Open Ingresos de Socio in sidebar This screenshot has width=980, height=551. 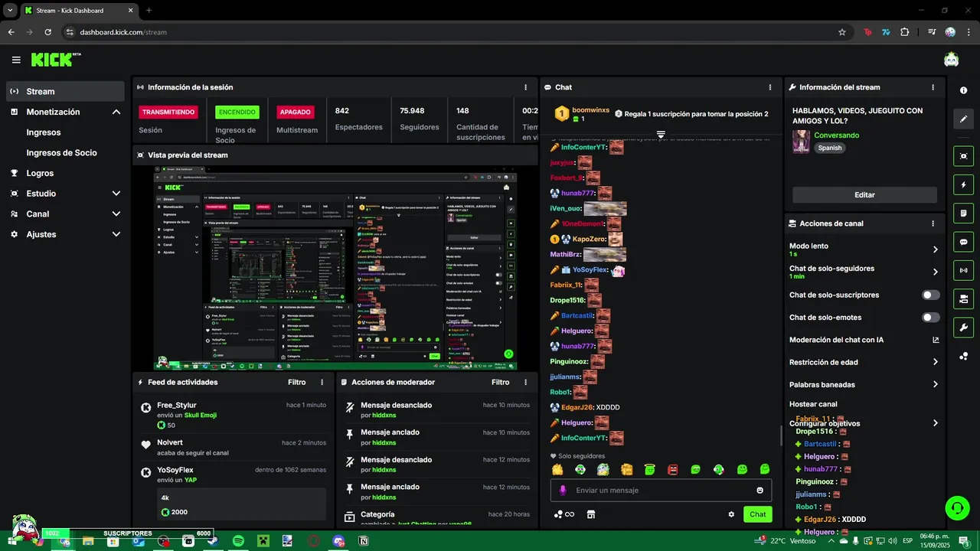61,153
